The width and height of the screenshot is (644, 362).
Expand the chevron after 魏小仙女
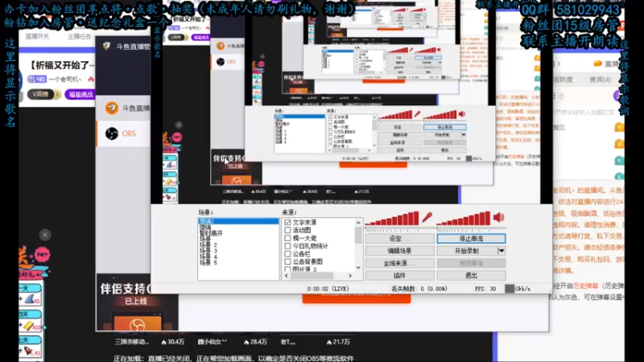click(x=225, y=341)
